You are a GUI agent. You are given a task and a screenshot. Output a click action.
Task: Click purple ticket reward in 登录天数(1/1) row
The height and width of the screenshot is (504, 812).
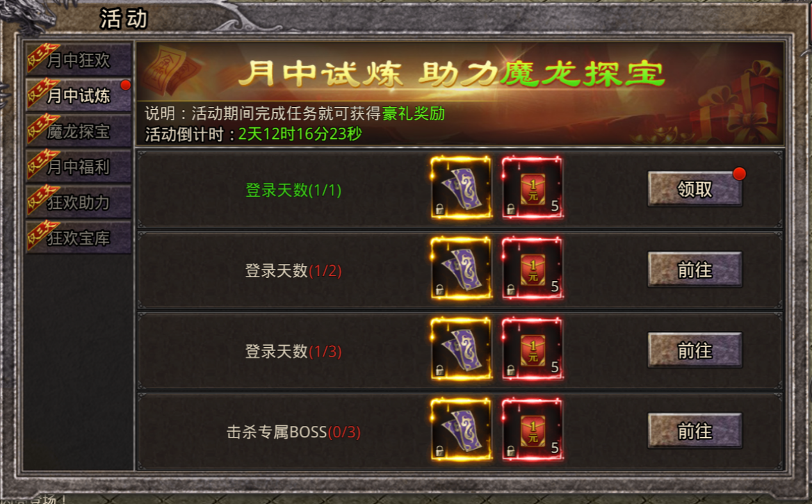[x=461, y=188]
